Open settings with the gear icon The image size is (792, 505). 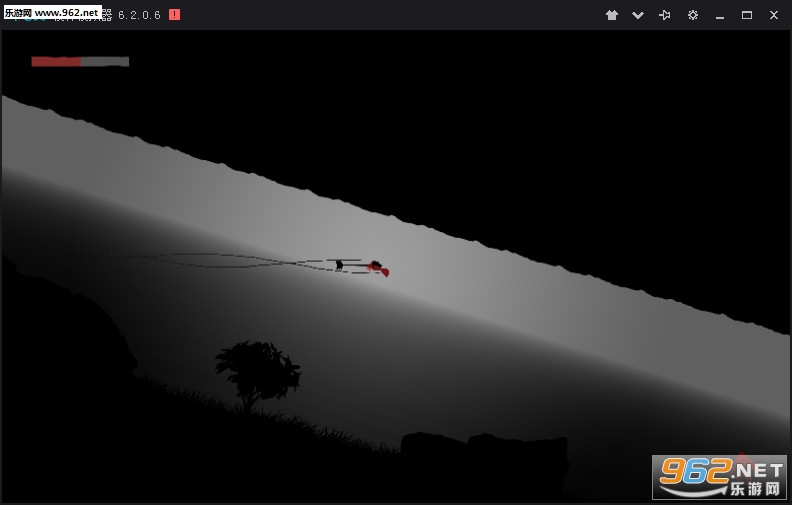pos(693,15)
